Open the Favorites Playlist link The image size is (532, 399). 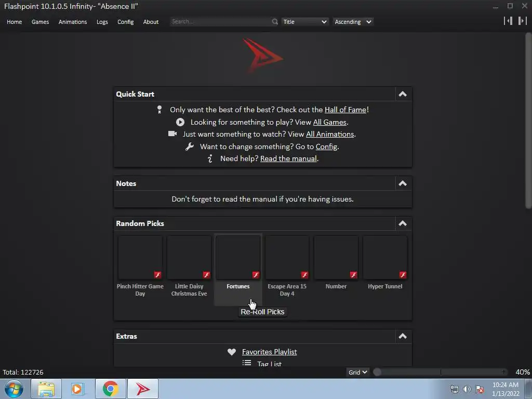(x=270, y=352)
